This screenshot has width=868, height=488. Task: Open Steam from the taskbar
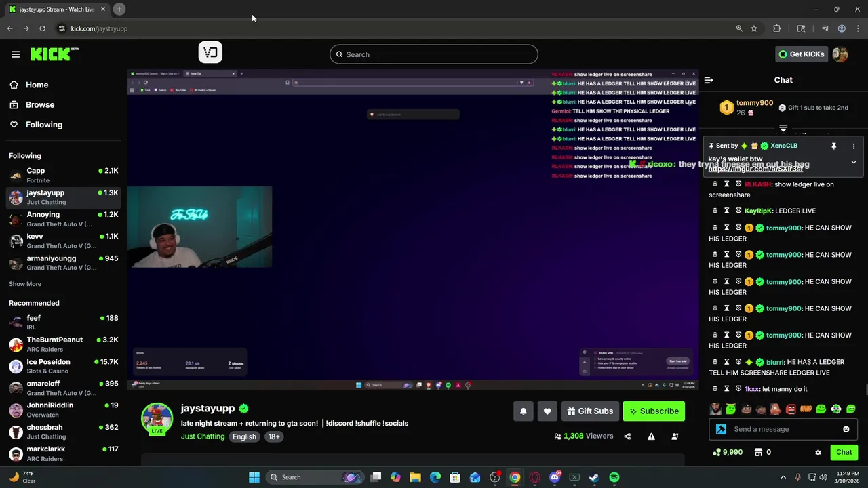point(594,477)
